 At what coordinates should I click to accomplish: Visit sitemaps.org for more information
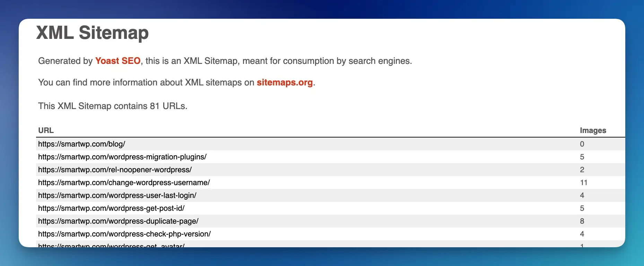pos(284,83)
